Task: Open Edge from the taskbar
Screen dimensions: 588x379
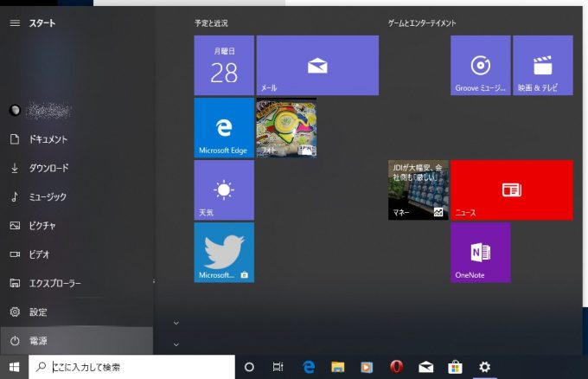Action: 309,367
